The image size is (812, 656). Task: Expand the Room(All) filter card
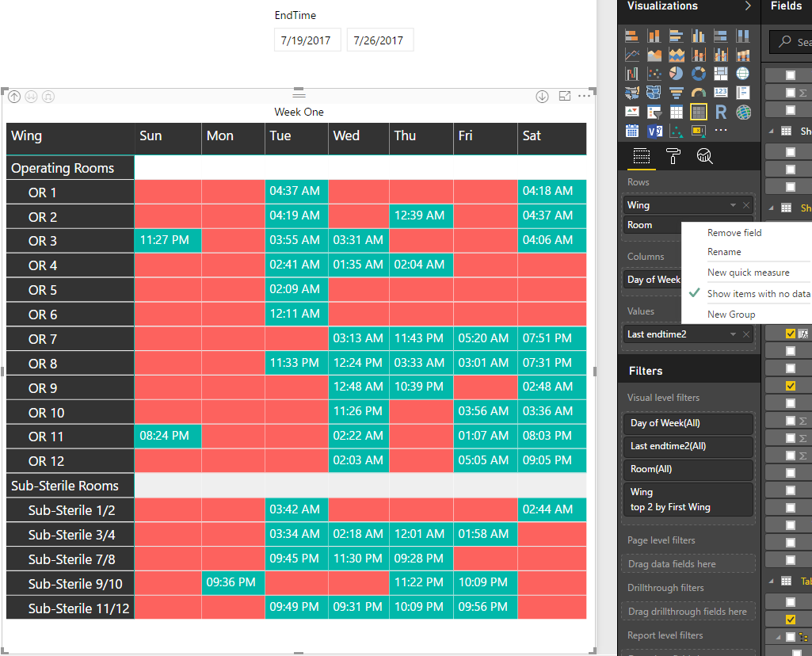point(688,469)
